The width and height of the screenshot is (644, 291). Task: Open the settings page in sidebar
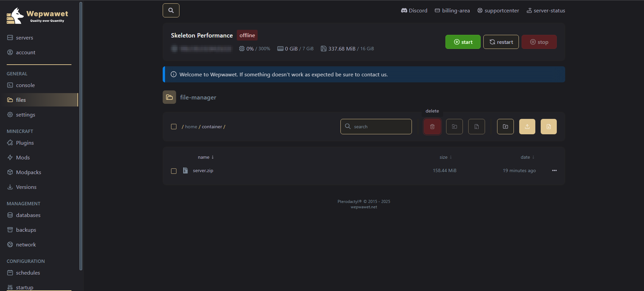[21, 115]
